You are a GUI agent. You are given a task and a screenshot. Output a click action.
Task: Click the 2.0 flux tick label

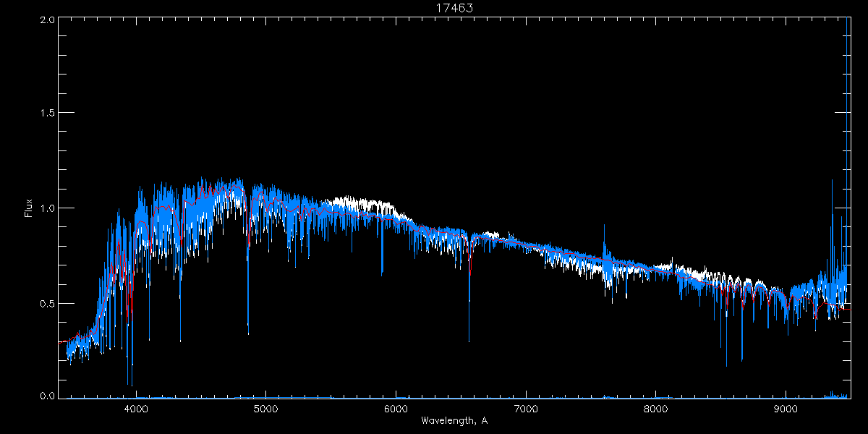coord(48,20)
